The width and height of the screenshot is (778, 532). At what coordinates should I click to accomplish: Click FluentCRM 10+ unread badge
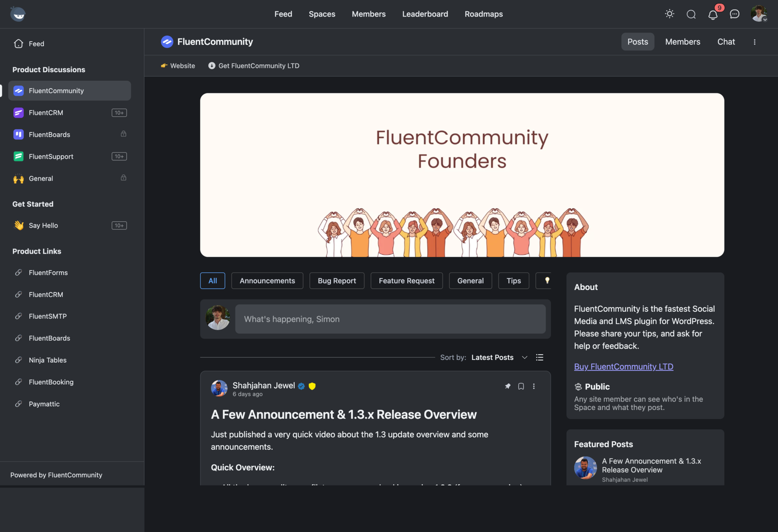click(x=119, y=113)
